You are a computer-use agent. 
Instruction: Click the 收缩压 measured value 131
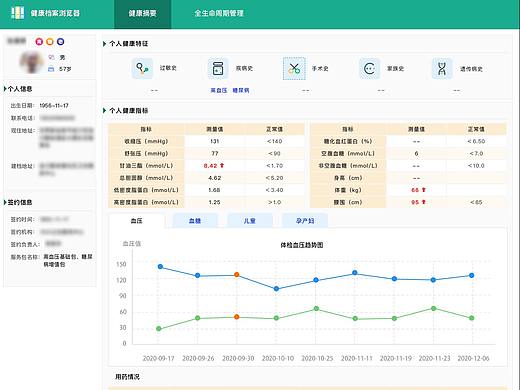(x=215, y=141)
